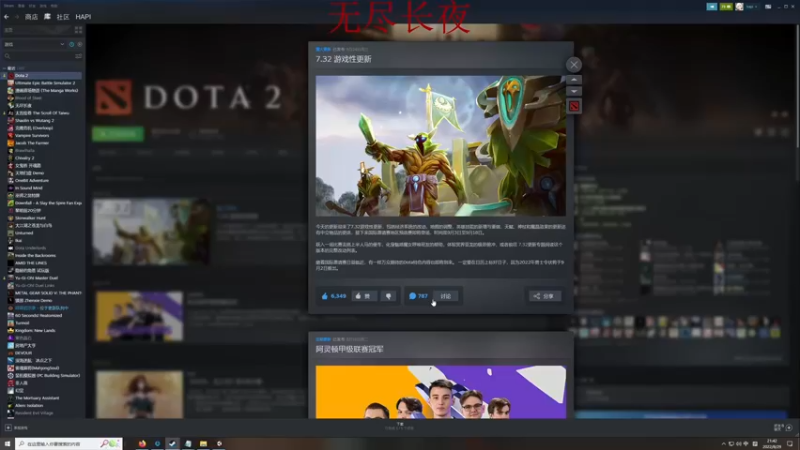Open the first news thumbnail in the library page

152,232
